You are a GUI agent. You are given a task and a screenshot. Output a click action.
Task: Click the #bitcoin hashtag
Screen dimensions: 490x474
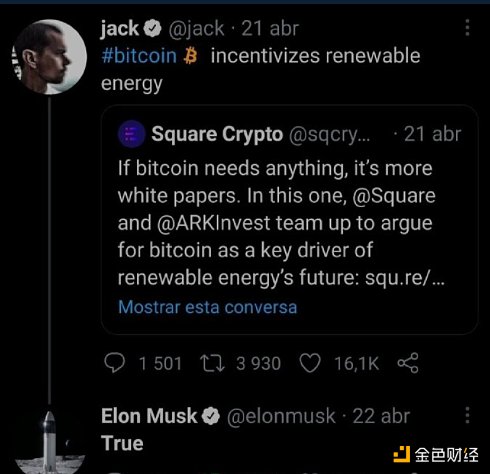click(139, 56)
